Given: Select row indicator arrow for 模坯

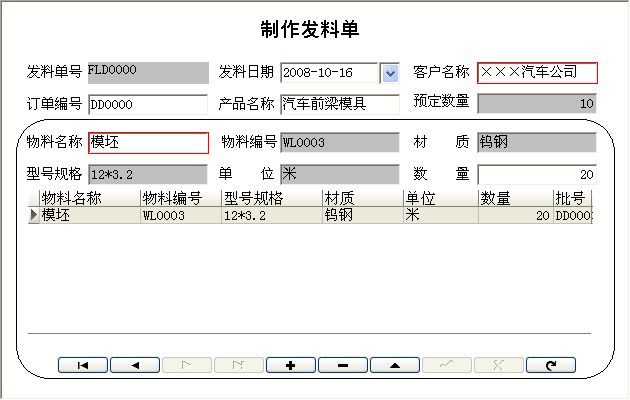Looking at the screenshot, I should point(34,215).
